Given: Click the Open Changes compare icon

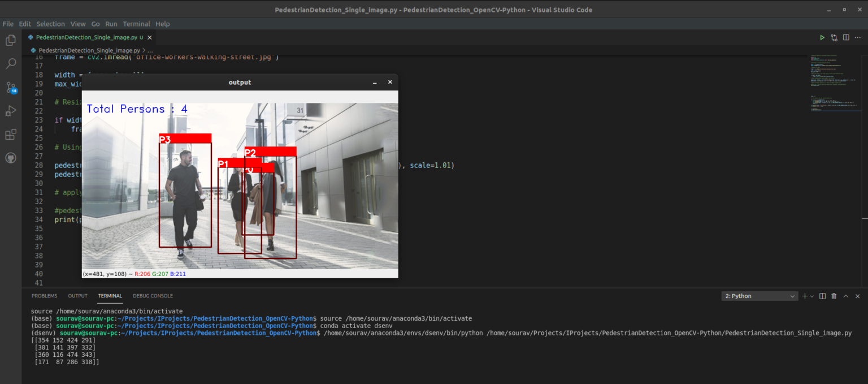Looking at the screenshot, I should pyautogui.click(x=834, y=37).
